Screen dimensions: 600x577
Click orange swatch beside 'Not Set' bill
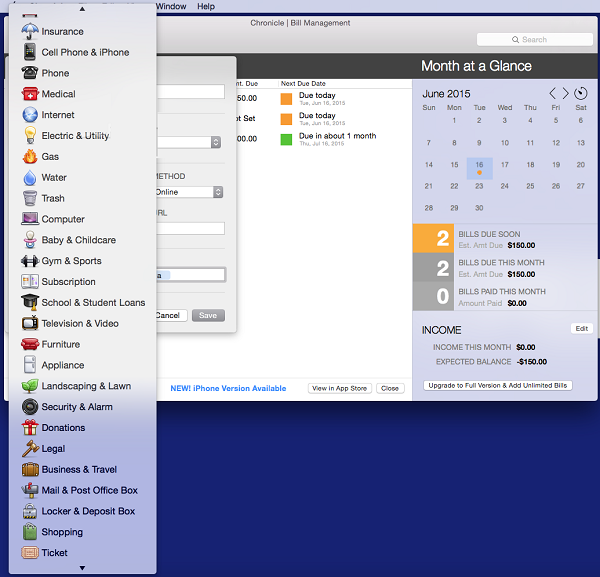(x=286, y=119)
